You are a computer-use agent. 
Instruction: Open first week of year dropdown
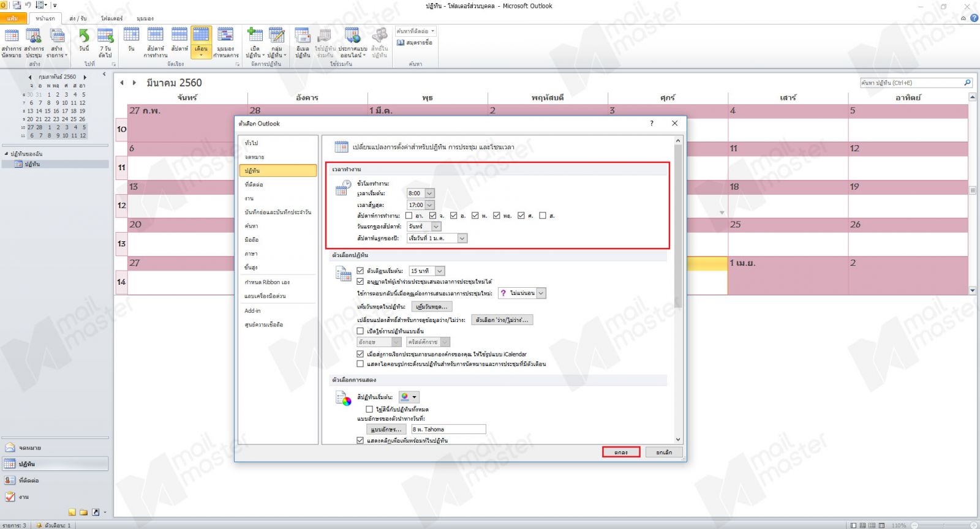[x=462, y=238]
